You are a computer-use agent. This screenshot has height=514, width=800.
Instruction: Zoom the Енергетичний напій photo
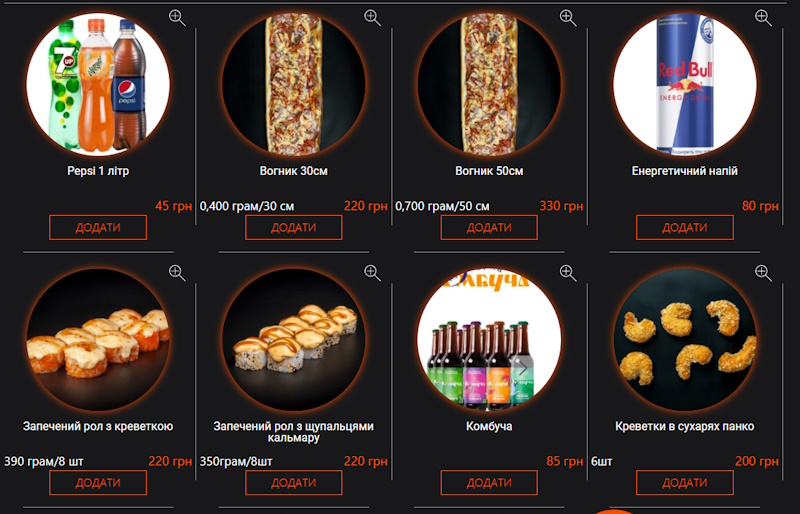[763, 18]
